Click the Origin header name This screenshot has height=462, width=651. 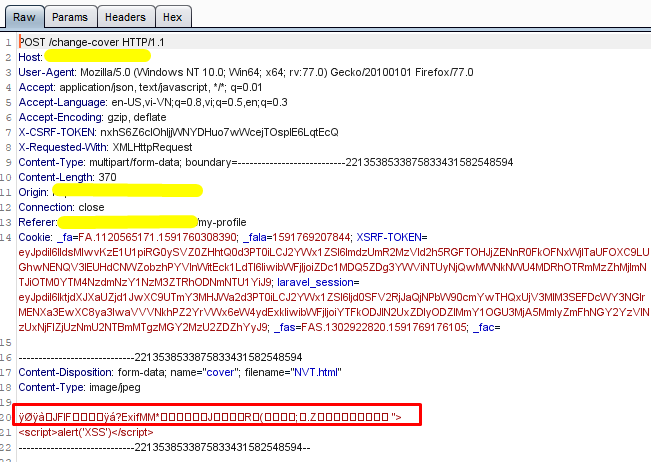pyautogui.click(x=32, y=192)
